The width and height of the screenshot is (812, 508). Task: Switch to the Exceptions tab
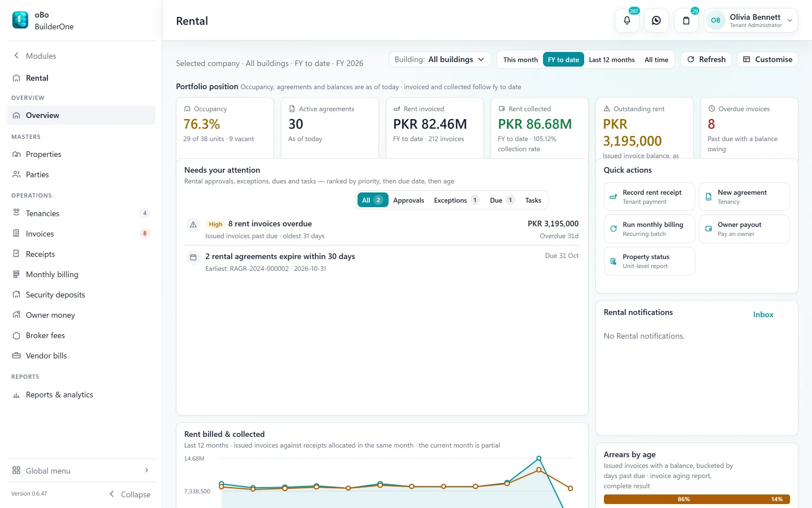click(x=456, y=200)
